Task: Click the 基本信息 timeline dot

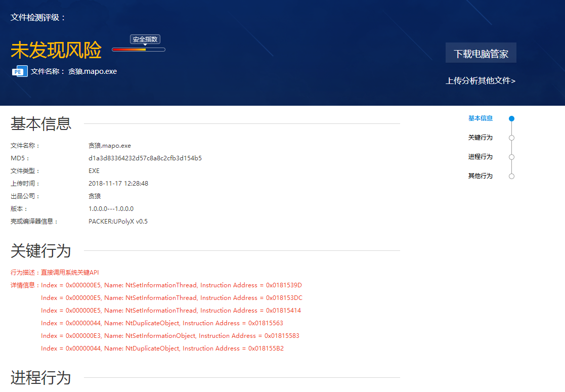Action: 511,119
